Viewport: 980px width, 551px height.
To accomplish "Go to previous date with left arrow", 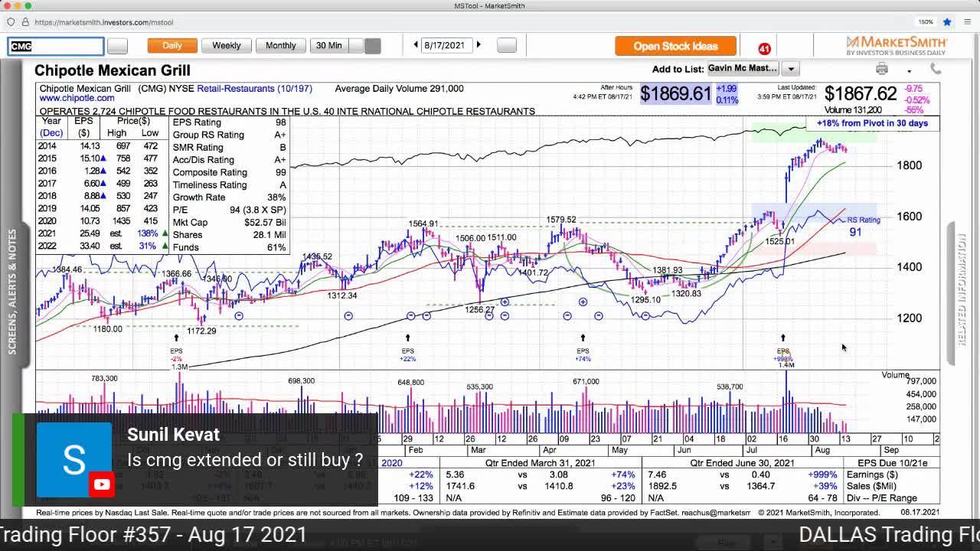I will [416, 45].
